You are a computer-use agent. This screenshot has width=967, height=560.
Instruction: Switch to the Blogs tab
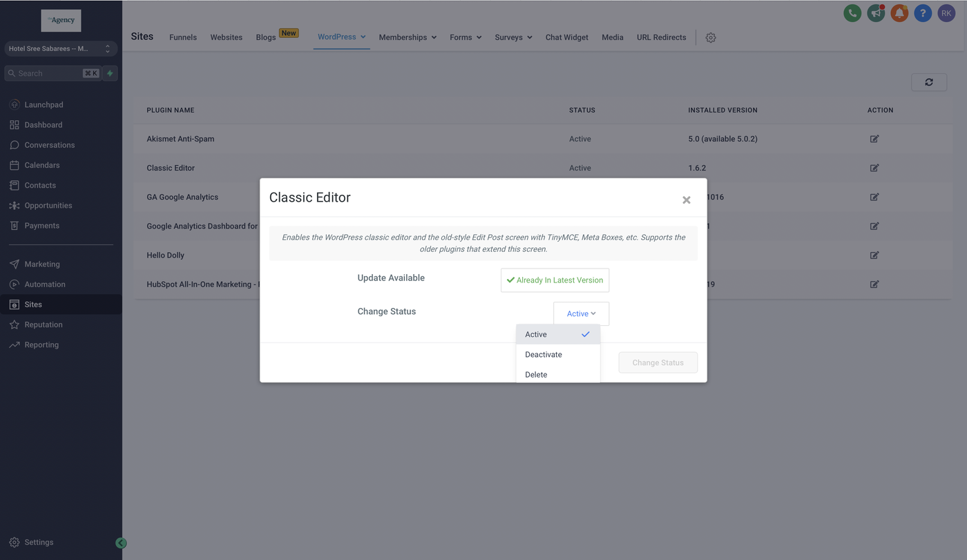(266, 37)
